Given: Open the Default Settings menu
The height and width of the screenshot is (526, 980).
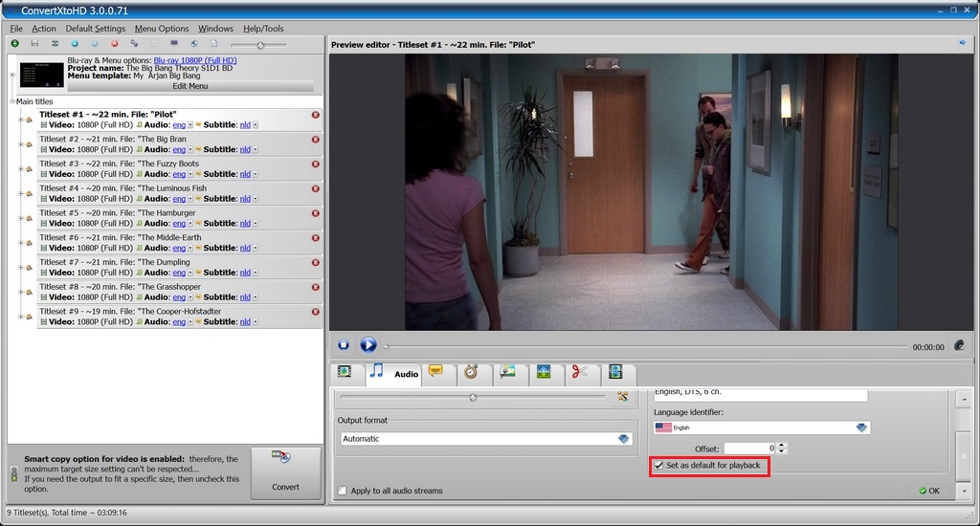Looking at the screenshot, I should pos(95,29).
